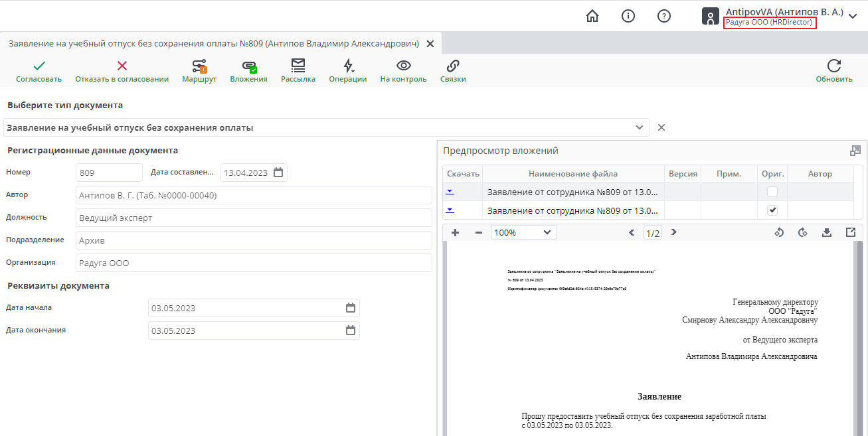Download the previewed document
The width and height of the screenshot is (868, 436).
point(827,232)
